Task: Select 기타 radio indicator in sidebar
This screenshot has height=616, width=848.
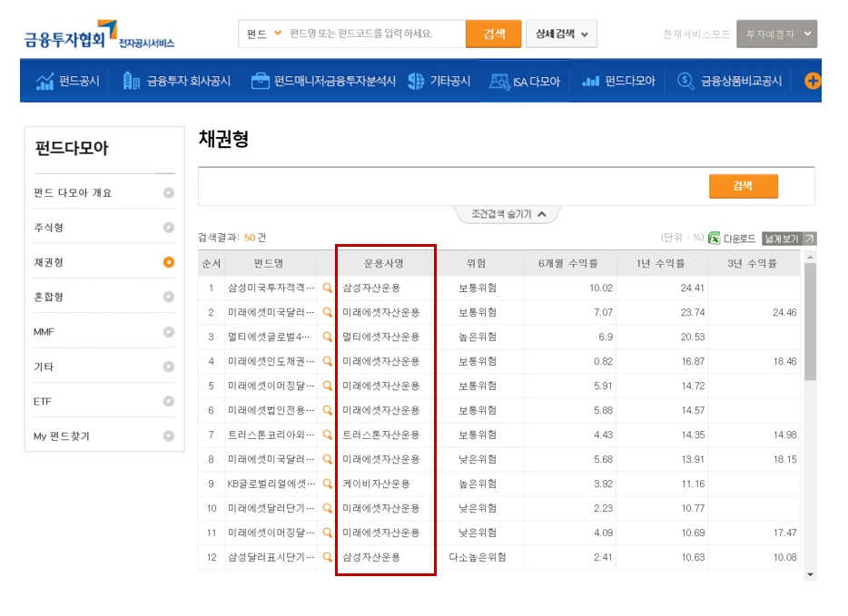Action: coord(169,367)
